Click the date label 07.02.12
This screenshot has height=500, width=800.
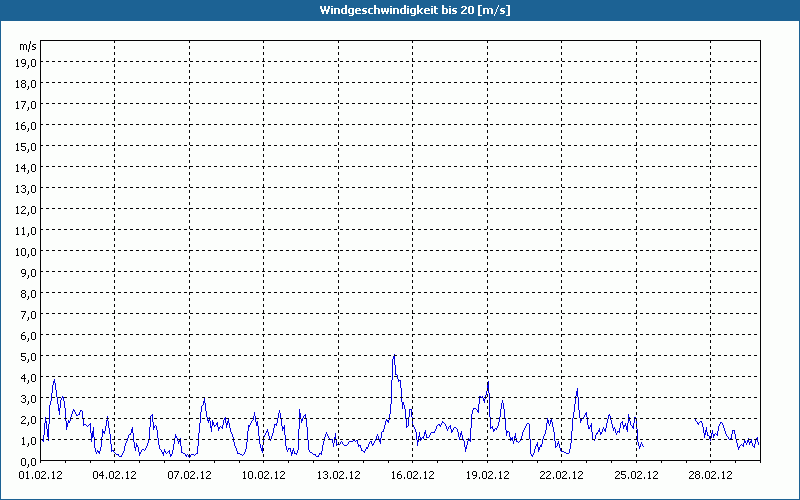point(189,476)
